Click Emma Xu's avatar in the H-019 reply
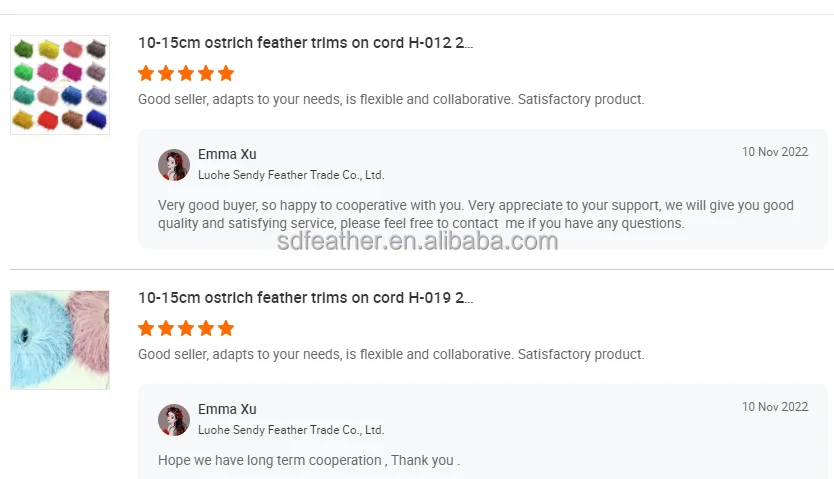Image resolution: width=834 pixels, height=479 pixels. tap(174, 420)
